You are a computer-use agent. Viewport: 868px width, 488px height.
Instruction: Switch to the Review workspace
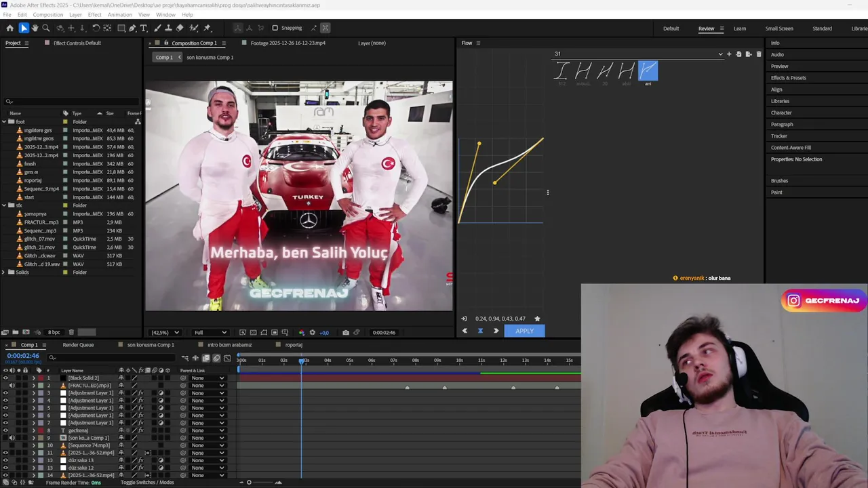[706, 28]
